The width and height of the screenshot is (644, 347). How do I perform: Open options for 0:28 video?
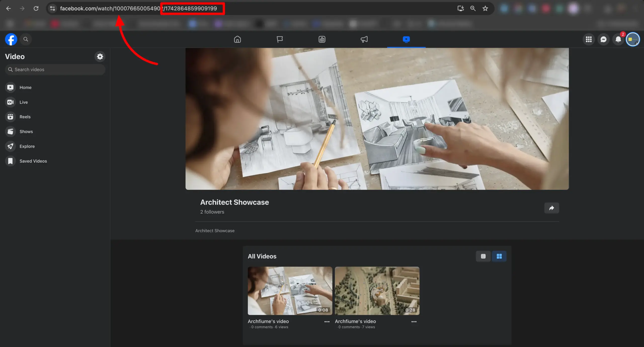coord(414,322)
